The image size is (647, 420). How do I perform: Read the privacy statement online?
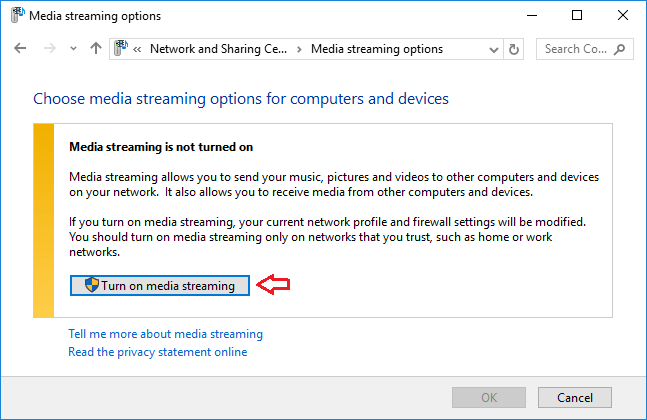[x=157, y=352]
